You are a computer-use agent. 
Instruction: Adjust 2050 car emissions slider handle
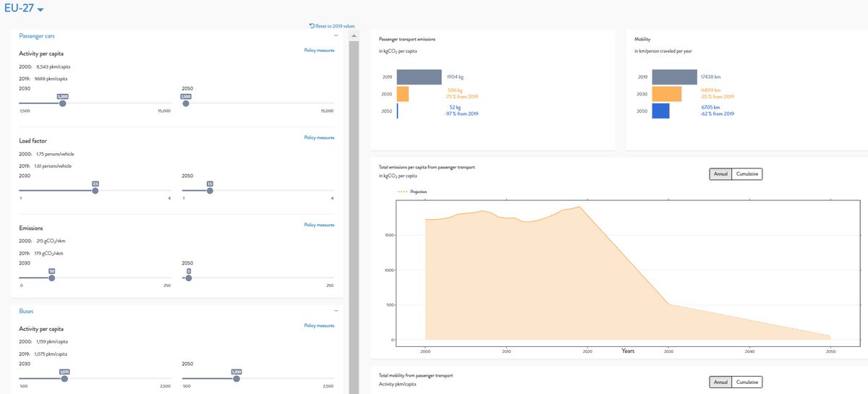188,278
